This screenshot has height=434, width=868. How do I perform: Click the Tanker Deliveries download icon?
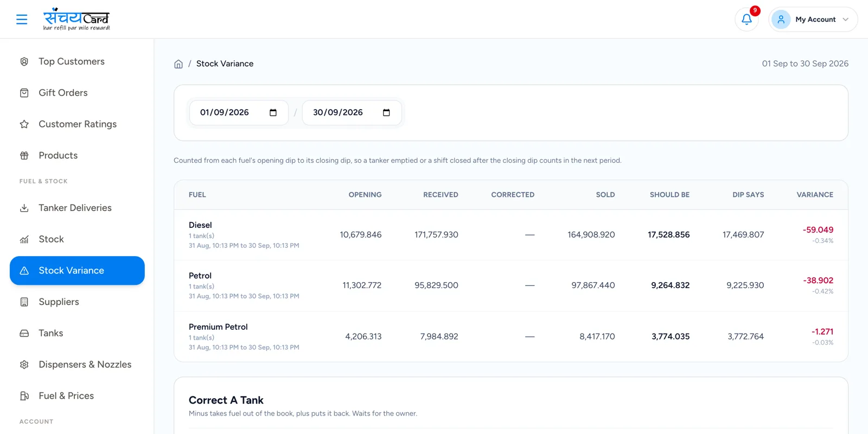pyautogui.click(x=24, y=208)
